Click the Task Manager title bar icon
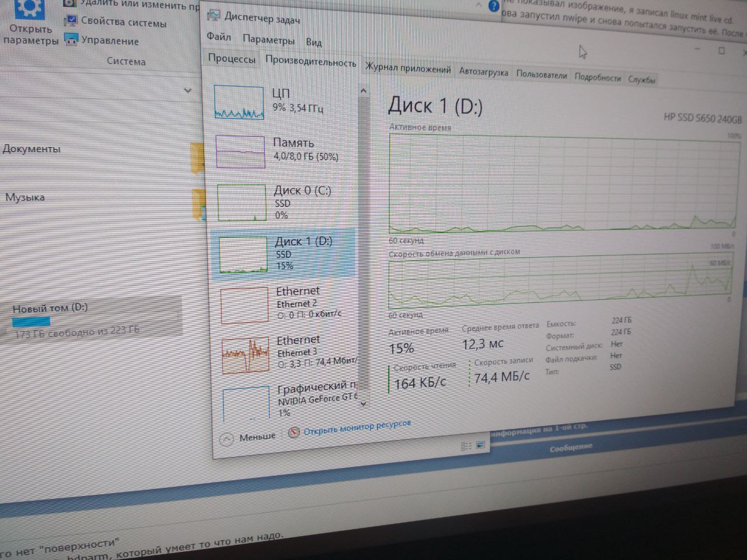The image size is (747, 560). point(214,16)
